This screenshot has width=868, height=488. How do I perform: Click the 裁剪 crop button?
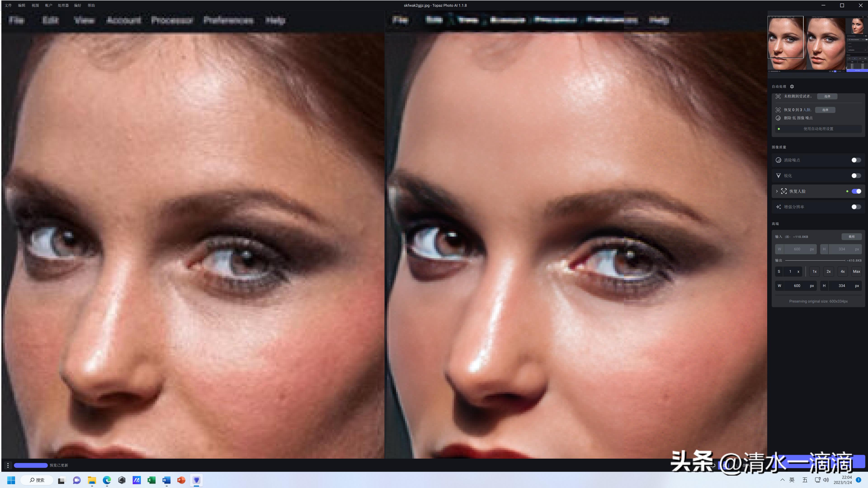tap(851, 237)
